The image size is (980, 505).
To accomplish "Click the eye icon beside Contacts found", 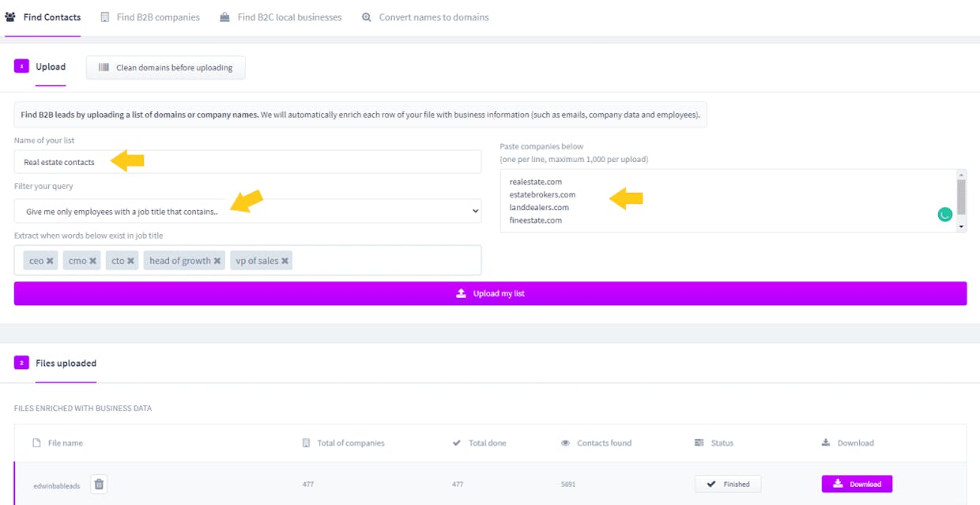I will (565, 443).
